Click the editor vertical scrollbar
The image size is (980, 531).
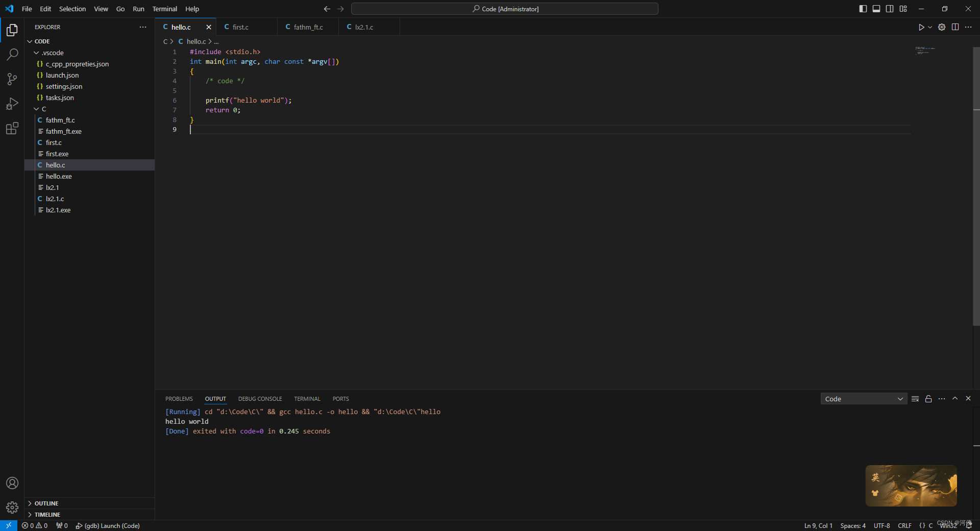tap(976, 186)
